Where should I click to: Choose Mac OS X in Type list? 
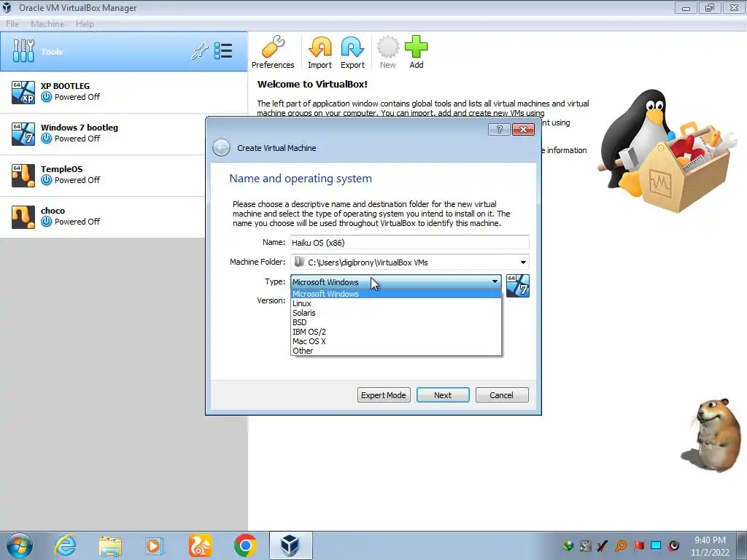point(396,341)
